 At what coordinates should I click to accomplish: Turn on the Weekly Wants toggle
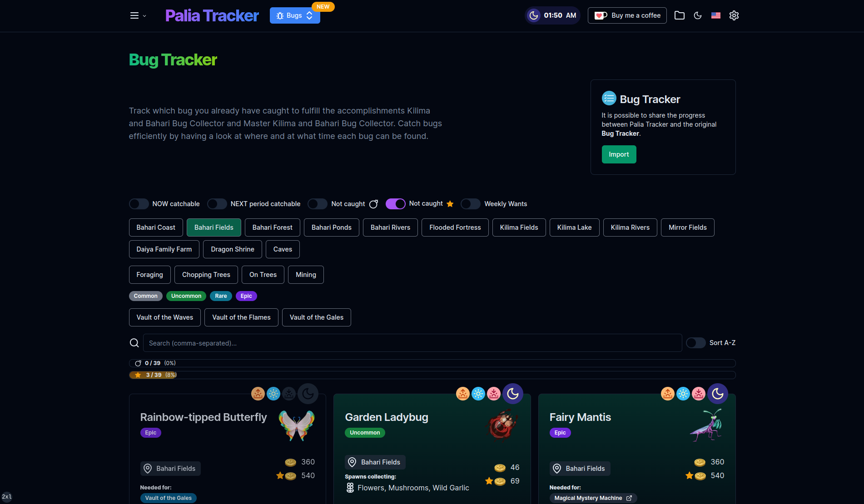(470, 204)
